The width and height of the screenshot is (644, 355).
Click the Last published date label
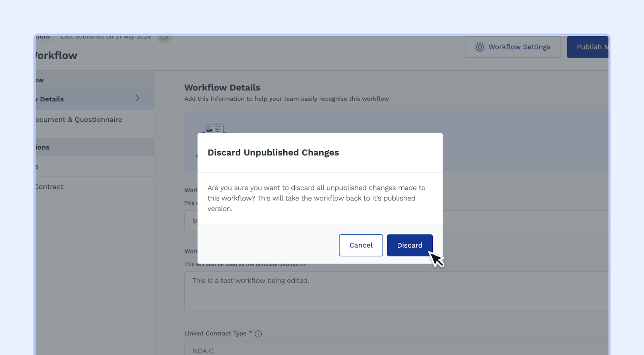point(105,37)
